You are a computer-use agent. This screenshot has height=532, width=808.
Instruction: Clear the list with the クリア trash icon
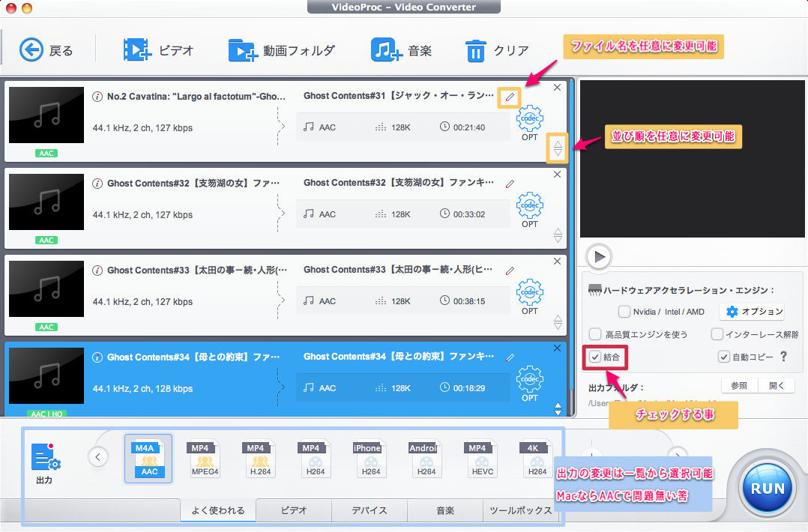(475, 51)
